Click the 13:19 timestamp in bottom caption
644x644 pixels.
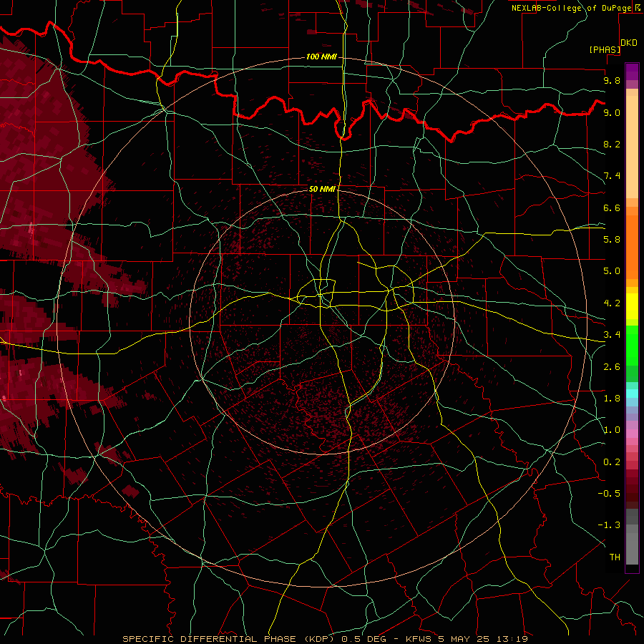(x=512, y=639)
